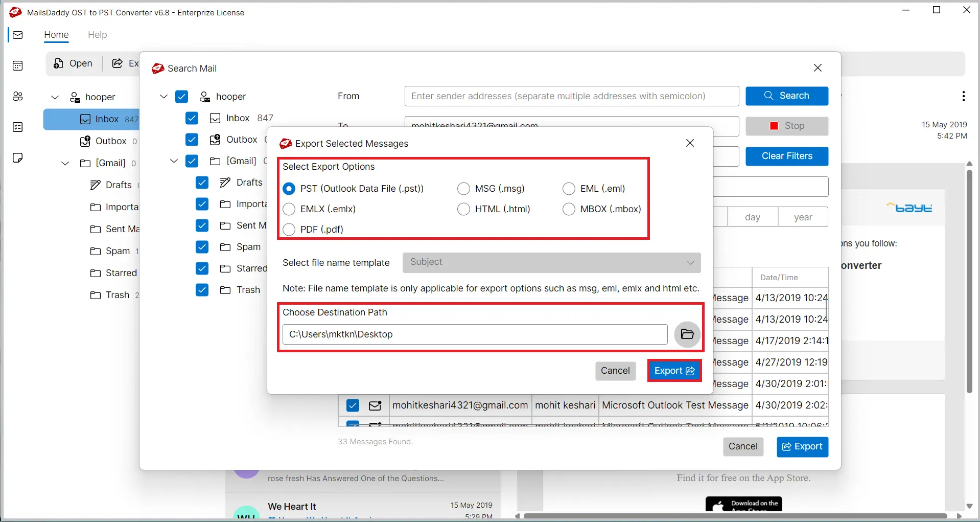Open the calendar icon in left sidebar
This screenshot has width=980, height=522.
pyautogui.click(x=18, y=66)
